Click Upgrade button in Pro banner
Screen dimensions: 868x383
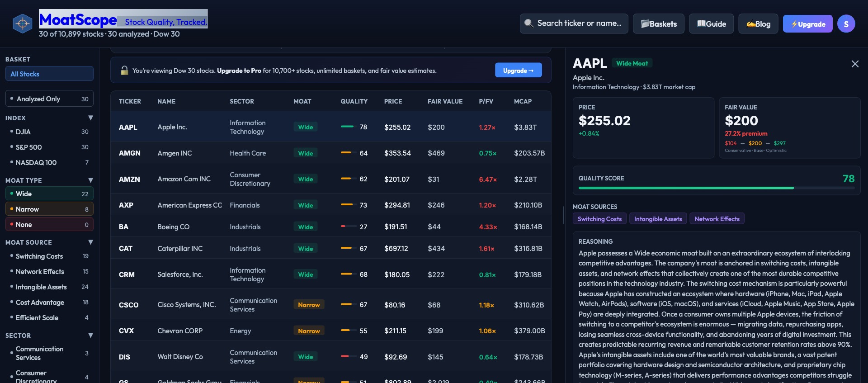pos(518,71)
